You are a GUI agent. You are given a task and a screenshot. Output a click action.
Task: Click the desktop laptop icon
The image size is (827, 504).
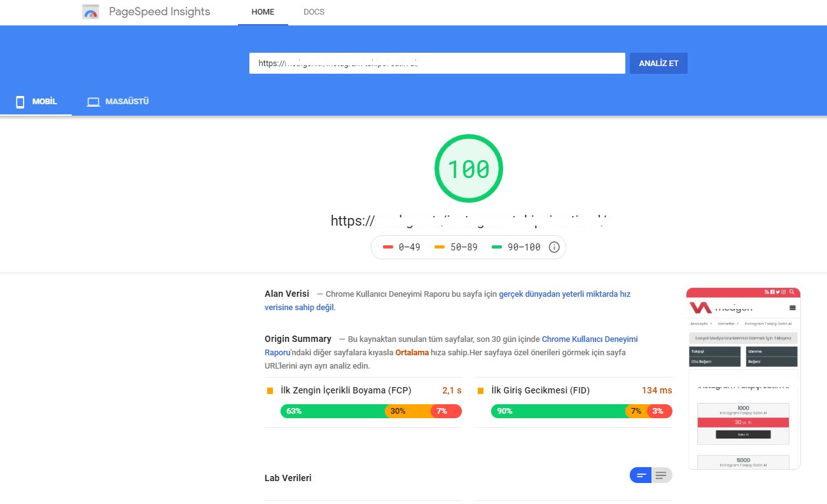tap(94, 102)
